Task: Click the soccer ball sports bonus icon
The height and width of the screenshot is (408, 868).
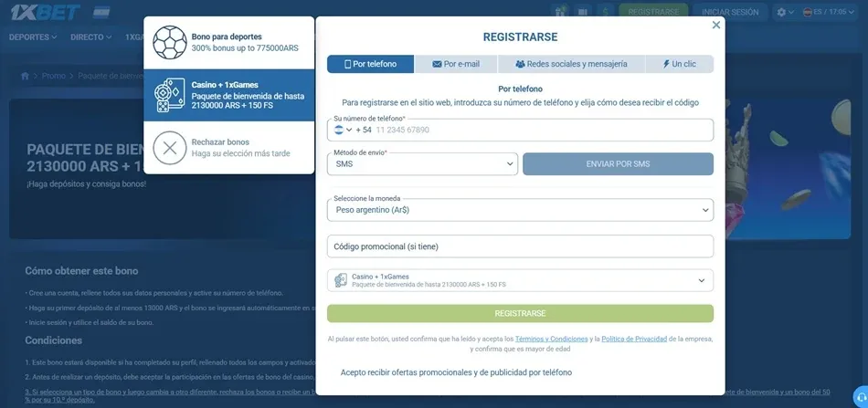Action: tap(170, 43)
